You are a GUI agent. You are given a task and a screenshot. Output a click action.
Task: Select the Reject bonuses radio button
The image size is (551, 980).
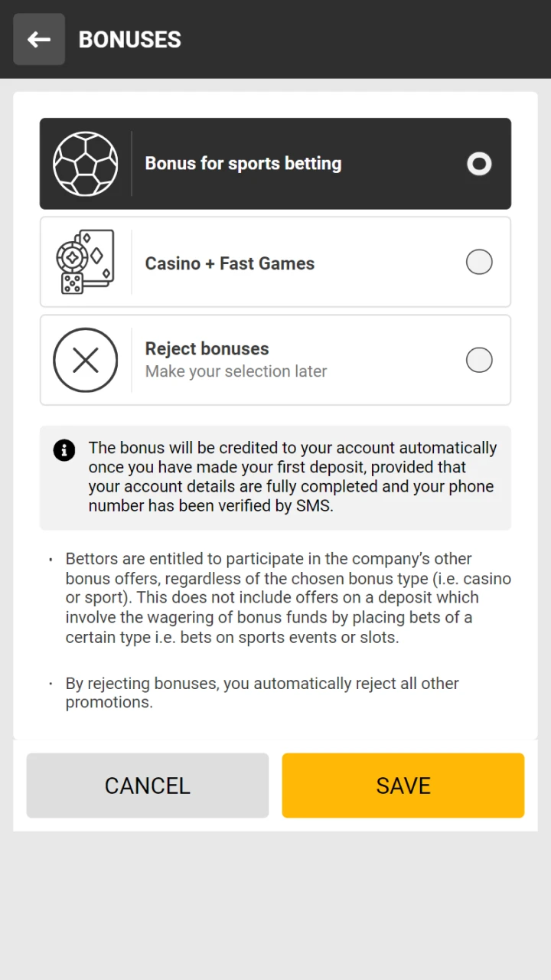[479, 360]
